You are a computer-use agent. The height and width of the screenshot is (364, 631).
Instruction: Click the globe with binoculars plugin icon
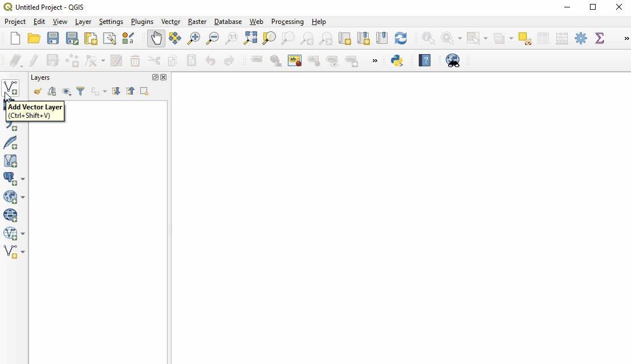453,61
